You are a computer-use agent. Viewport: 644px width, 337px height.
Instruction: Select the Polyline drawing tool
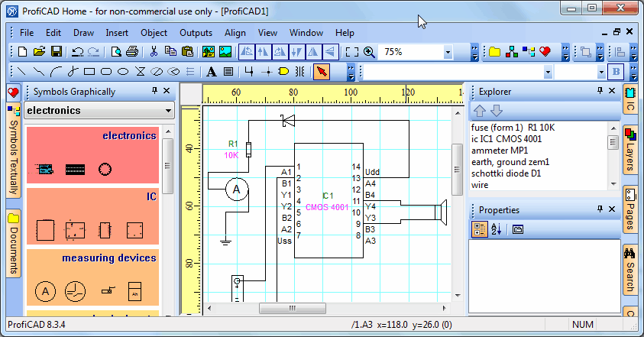point(39,72)
